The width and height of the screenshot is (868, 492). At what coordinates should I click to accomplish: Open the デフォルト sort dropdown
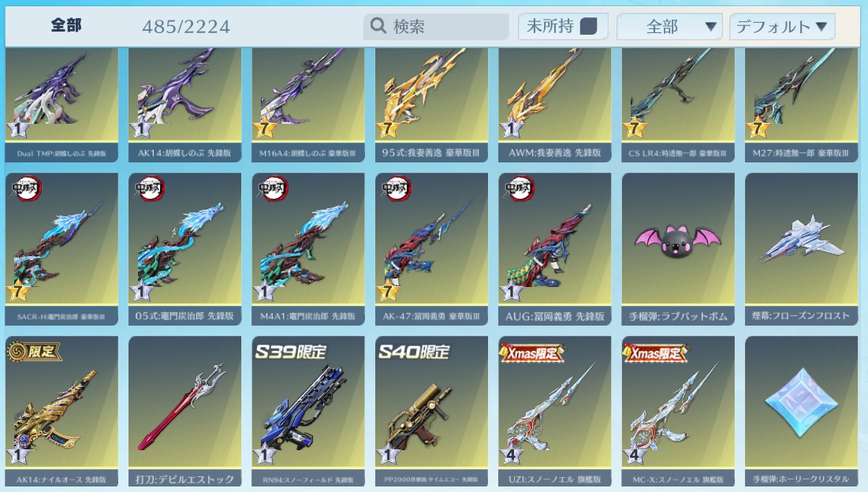[782, 27]
